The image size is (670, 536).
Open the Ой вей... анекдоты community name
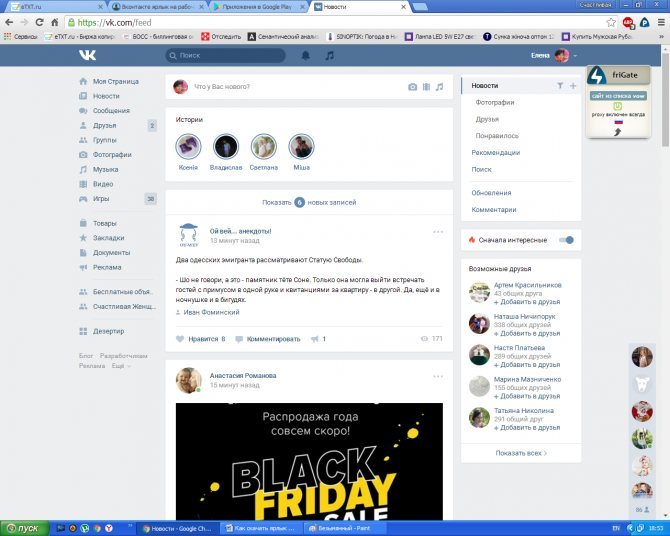pos(241,231)
